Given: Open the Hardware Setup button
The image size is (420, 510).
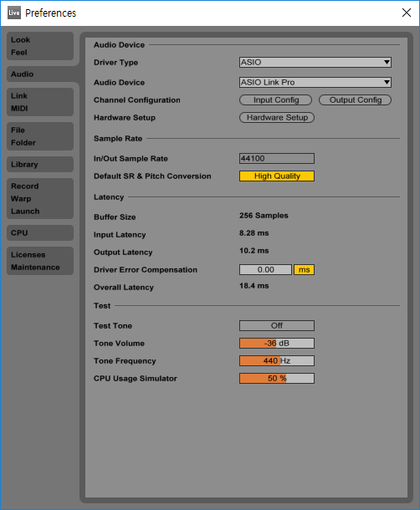Looking at the screenshot, I should pyautogui.click(x=277, y=117).
